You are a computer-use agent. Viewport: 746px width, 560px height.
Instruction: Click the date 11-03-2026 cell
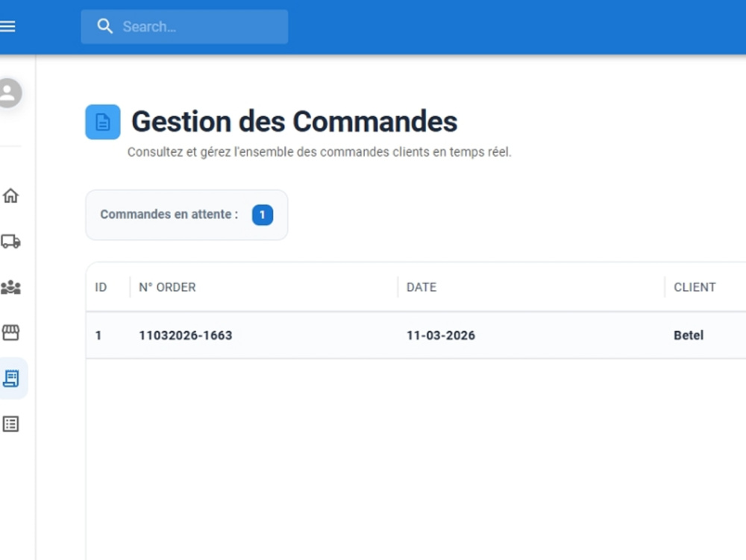tap(441, 335)
